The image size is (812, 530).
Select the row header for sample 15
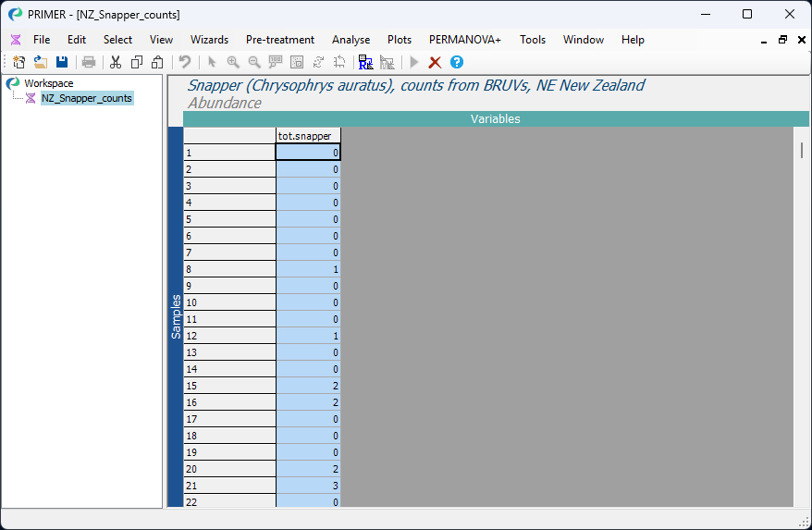(229, 386)
